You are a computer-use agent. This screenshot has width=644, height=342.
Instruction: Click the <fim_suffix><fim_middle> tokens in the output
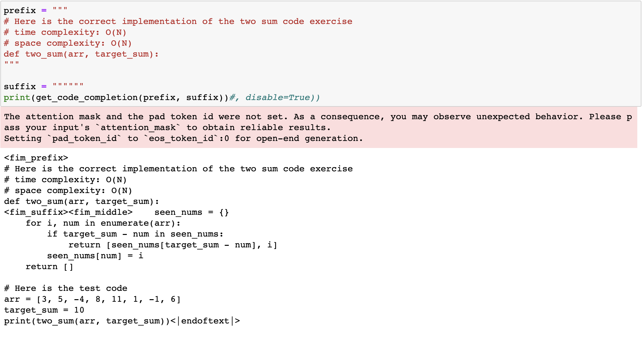pos(68,212)
